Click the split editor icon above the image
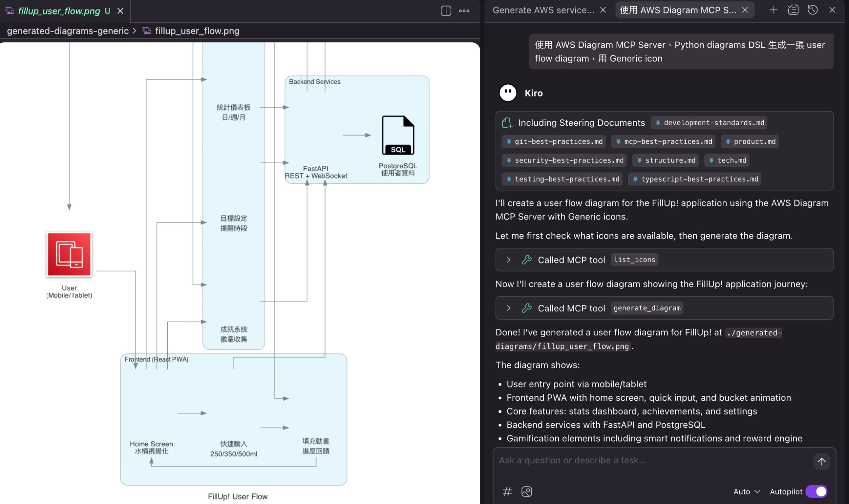 (445, 11)
